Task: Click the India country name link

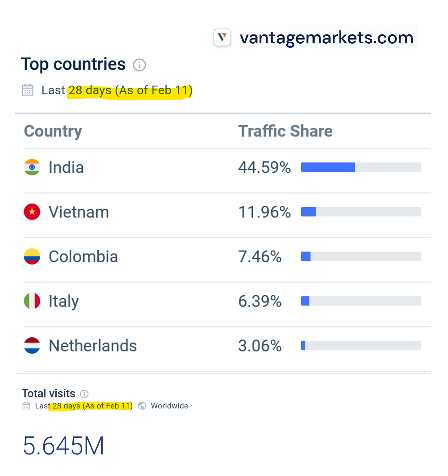Action: [x=66, y=167]
